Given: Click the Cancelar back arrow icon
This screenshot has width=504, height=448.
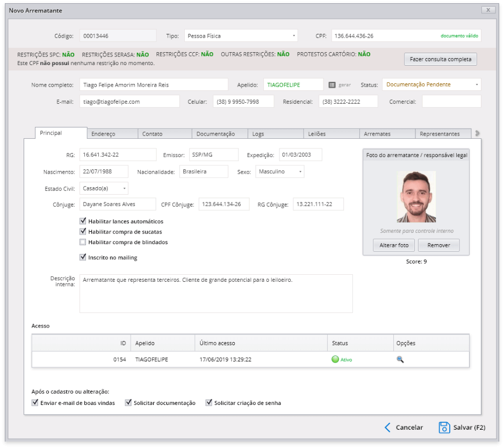Looking at the screenshot, I should point(387,428).
